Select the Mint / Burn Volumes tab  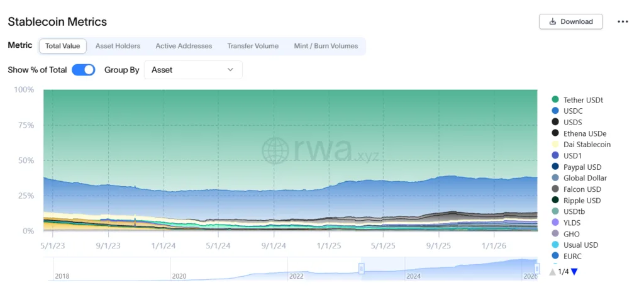(326, 46)
